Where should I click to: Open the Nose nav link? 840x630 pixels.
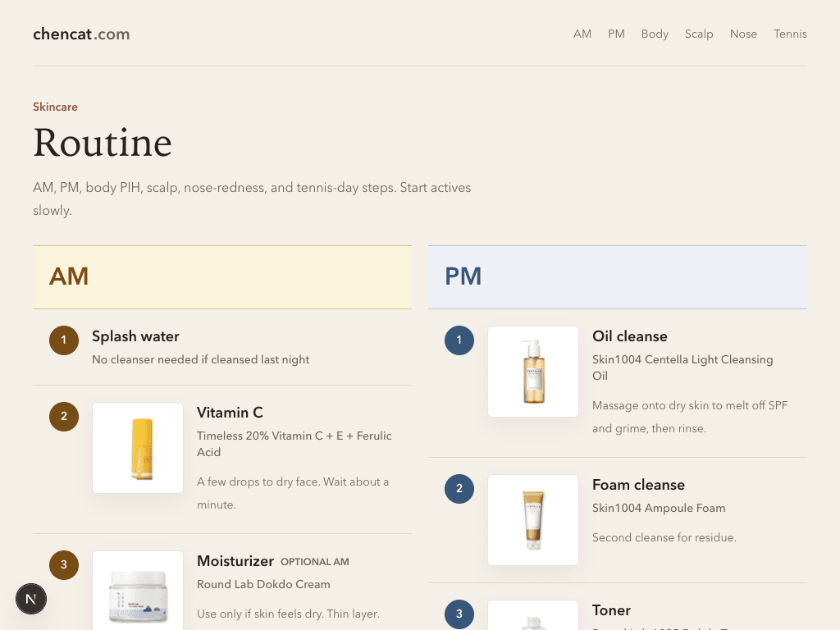pyautogui.click(x=743, y=34)
